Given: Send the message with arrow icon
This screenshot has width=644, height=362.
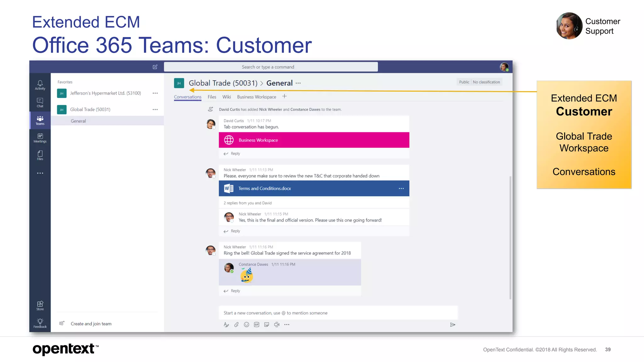Looking at the screenshot, I should click(452, 325).
